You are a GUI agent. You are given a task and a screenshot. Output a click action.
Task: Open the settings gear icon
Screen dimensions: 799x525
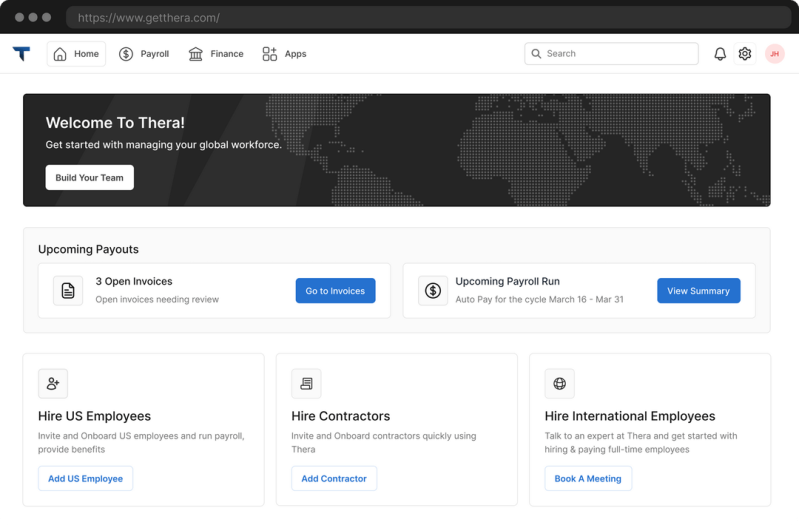pos(744,54)
